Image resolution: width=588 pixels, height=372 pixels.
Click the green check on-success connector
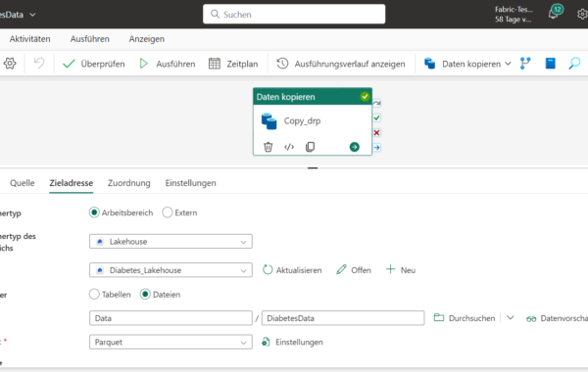[377, 118]
